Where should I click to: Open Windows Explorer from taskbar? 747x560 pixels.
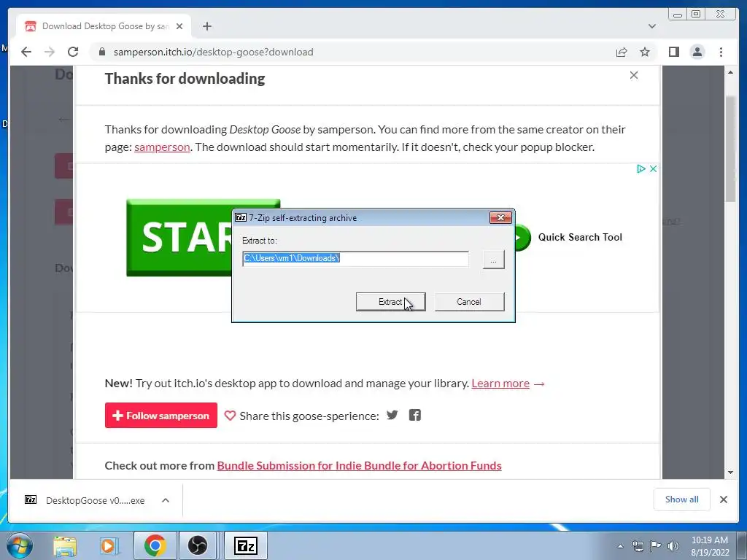[x=65, y=545]
